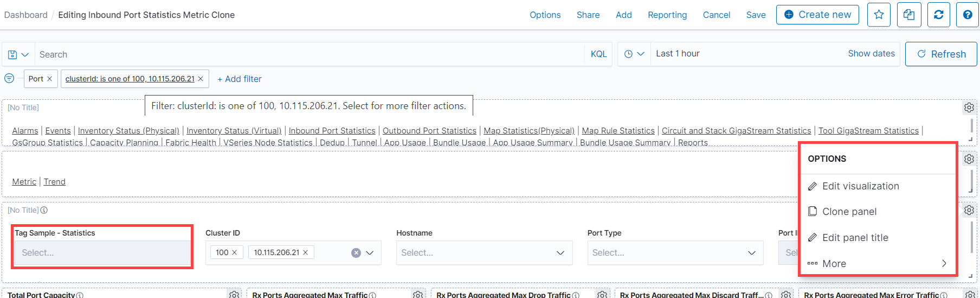Viewport: 980px width, 298px height.
Task: Click the filter options circle icon
Action: (x=9, y=79)
